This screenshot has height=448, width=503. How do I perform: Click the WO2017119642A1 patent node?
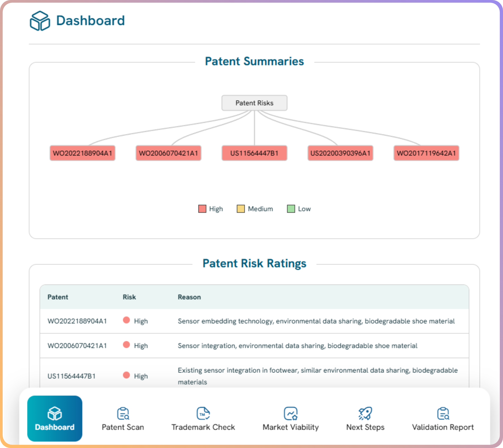426,153
